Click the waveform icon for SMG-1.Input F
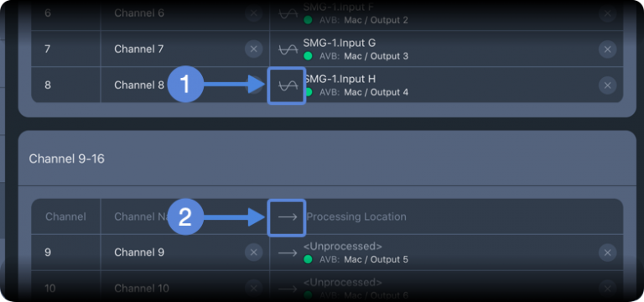Viewport: 644px width, 302px height. pos(288,13)
